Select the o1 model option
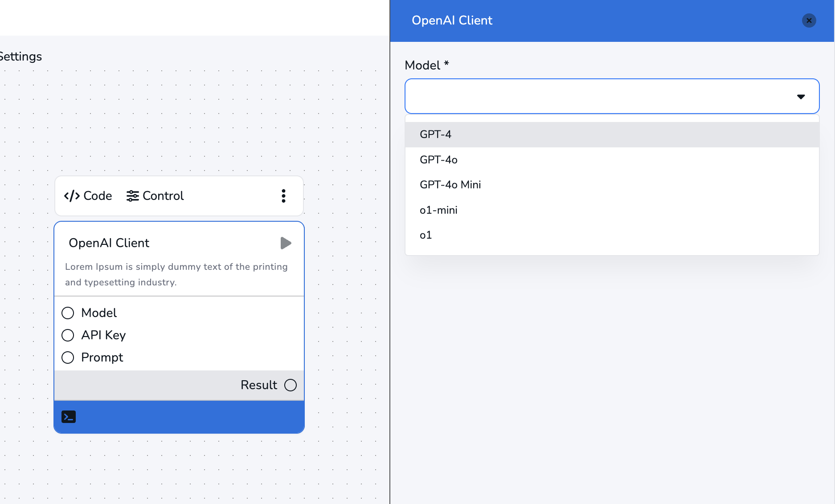This screenshot has height=504, width=835. tap(426, 235)
